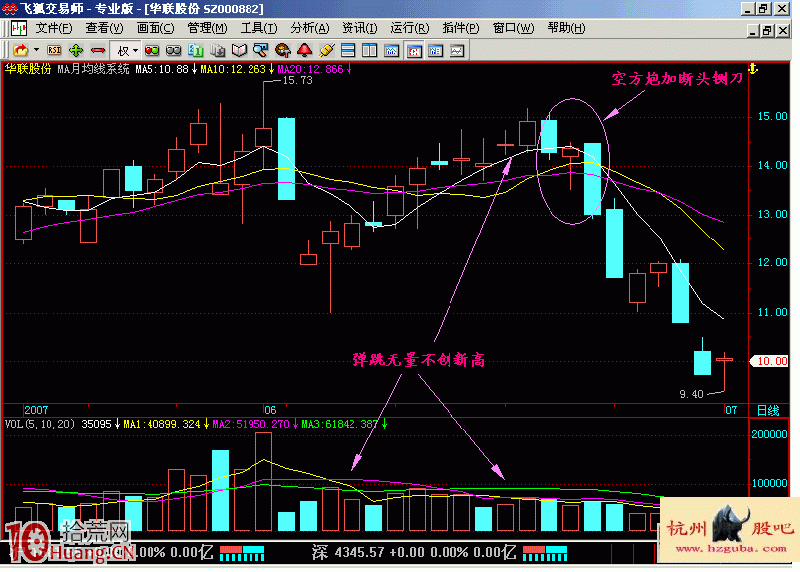
Task: Open the book icon in toolbar
Action: pos(239,51)
